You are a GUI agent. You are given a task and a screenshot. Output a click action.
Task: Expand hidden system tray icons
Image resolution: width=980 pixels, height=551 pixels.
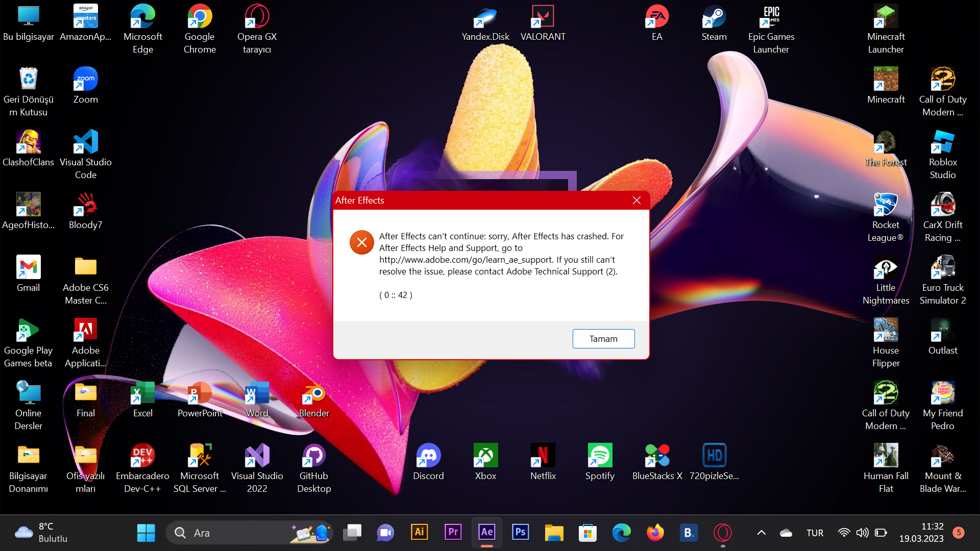pos(761,532)
